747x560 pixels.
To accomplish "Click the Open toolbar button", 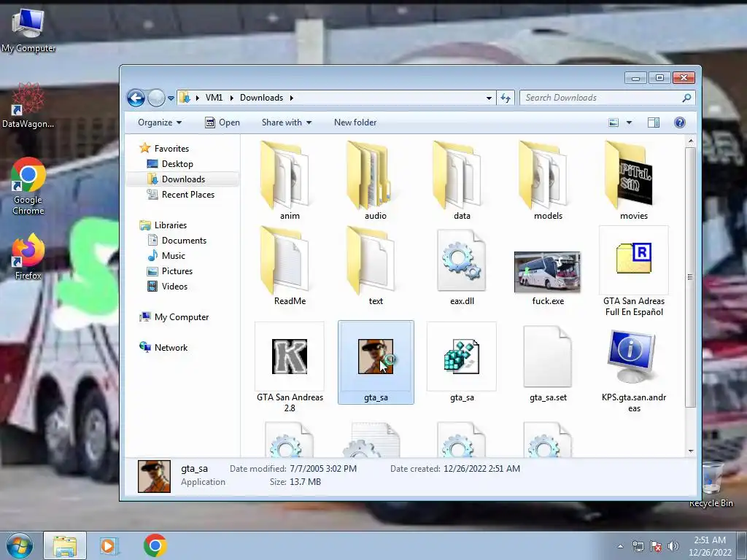I will point(222,122).
